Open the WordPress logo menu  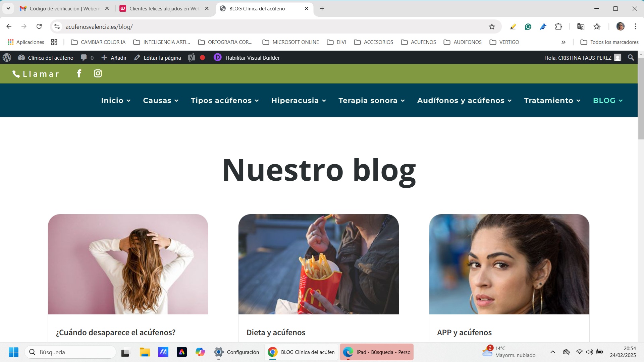pyautogui.click(x=7, y=58)
